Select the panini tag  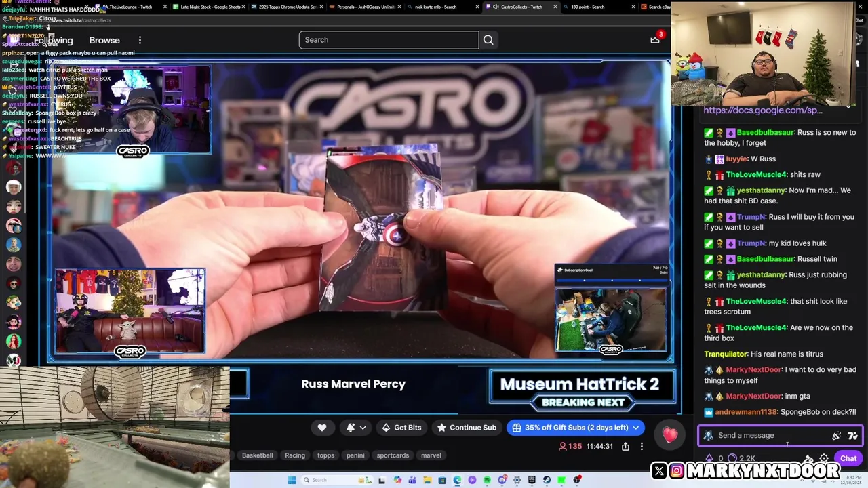355,455
